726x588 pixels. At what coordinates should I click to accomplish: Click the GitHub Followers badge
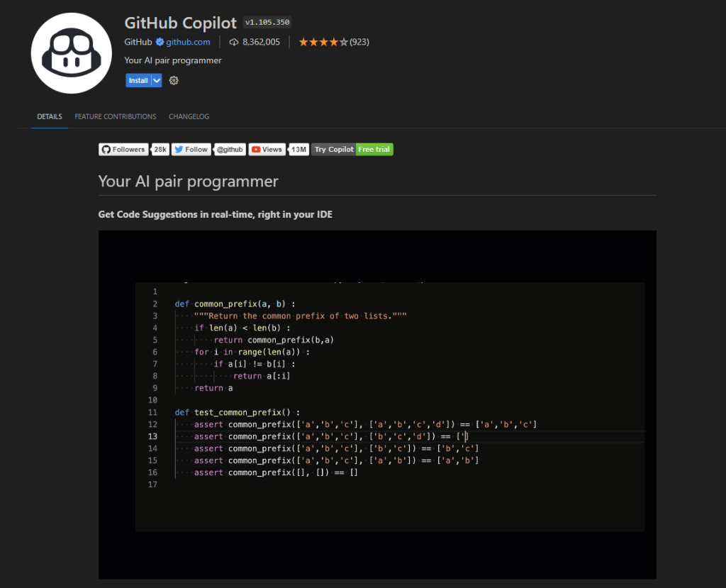123,150
